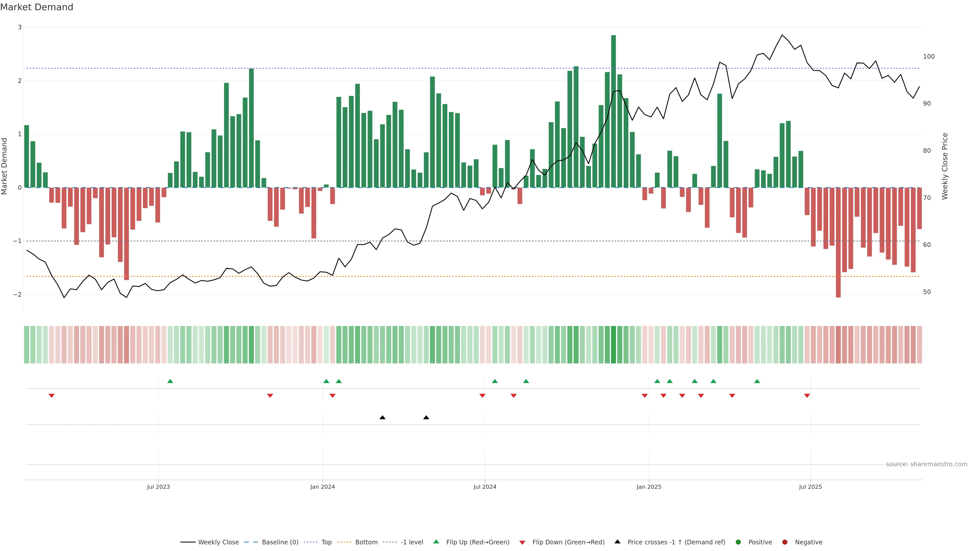Screen dimensions: 980x551
Task: Select the leftmost red flip-down marker
Action: point(51,396)
